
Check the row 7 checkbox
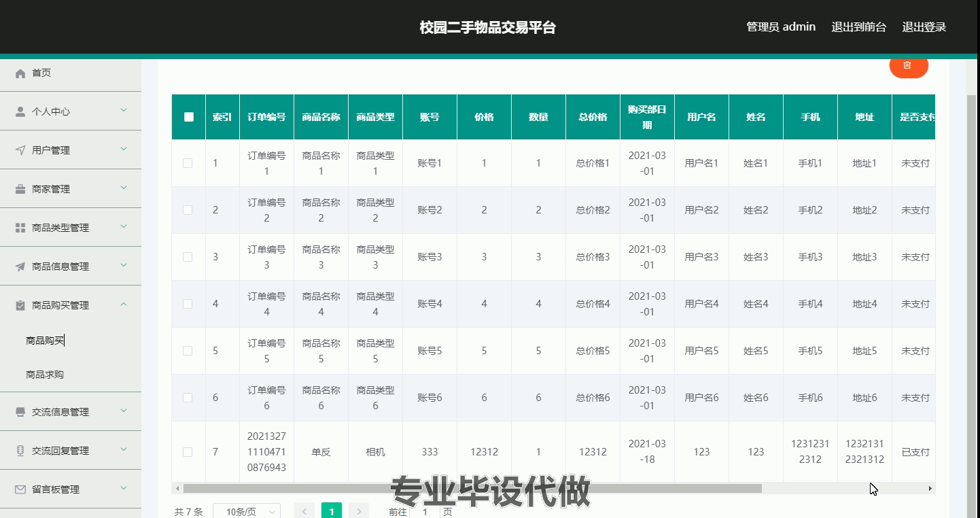(x=188, y=452)
